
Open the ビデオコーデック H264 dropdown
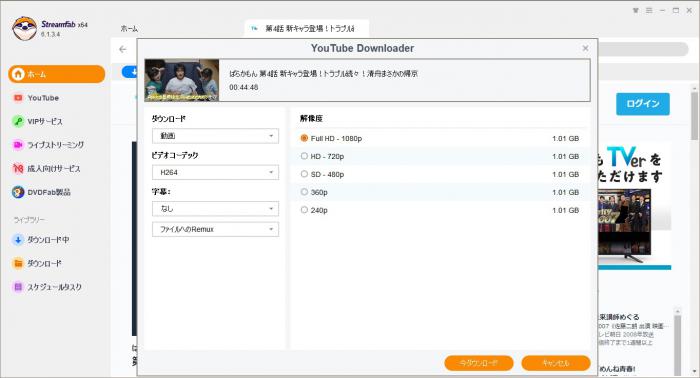tap(215, 172)
